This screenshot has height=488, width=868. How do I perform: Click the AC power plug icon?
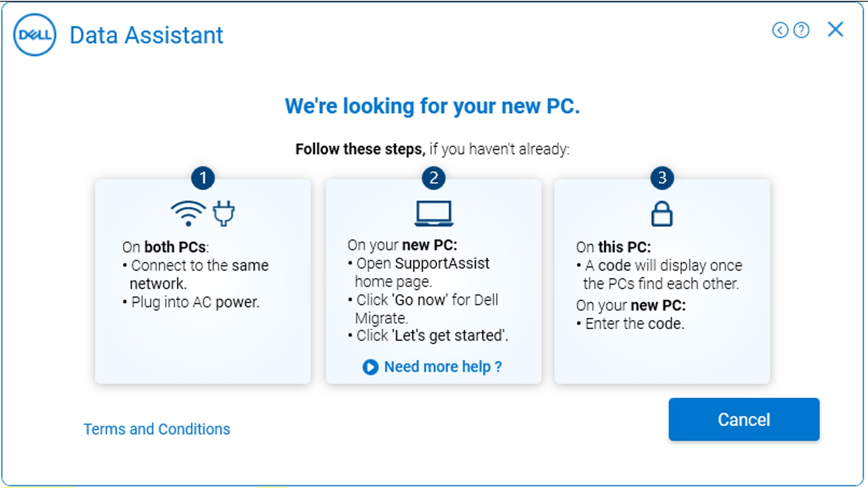(224, 213)
